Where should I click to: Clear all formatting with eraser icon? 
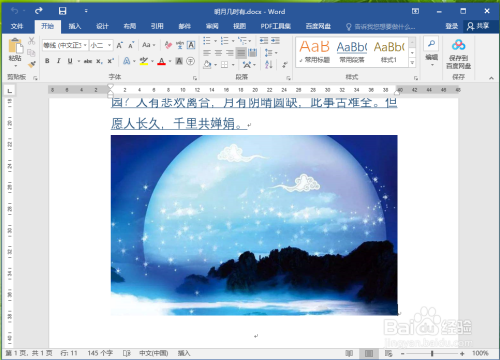(x=168, y=45)
